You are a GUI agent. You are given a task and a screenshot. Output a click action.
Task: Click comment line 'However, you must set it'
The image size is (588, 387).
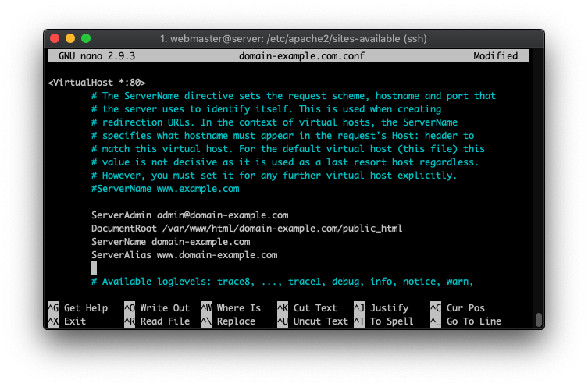click(274, 176)
